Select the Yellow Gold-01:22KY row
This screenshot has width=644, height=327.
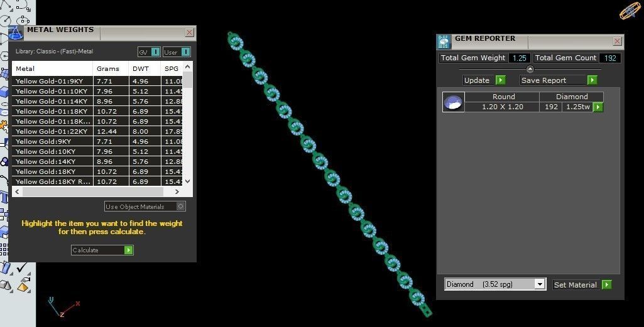click(97, 131)
